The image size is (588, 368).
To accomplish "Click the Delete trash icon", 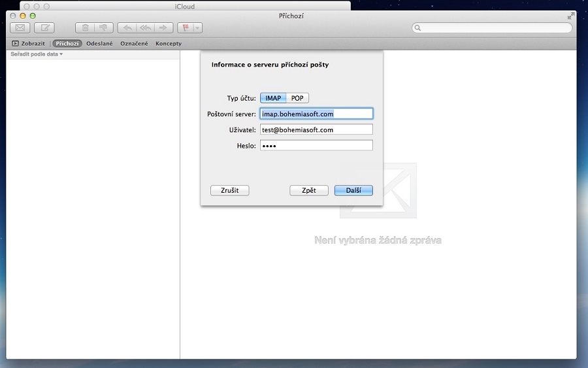I will coord(85,27).
